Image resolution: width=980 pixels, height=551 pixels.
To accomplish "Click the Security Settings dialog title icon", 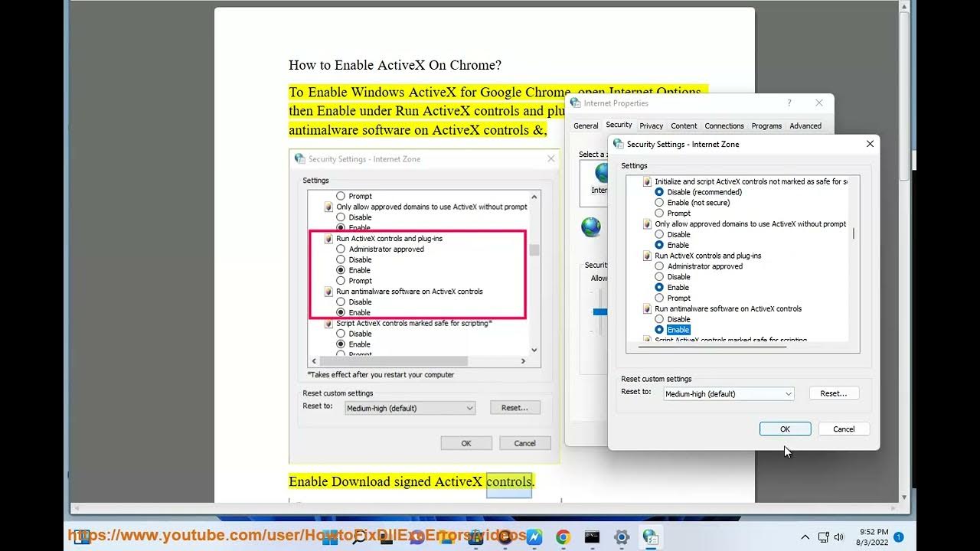I will pos(619,144).
